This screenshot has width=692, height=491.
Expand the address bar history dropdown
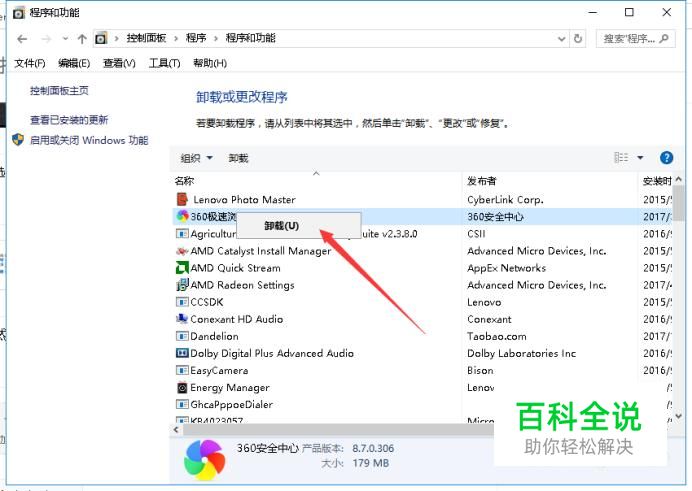[x=561, y=39]
